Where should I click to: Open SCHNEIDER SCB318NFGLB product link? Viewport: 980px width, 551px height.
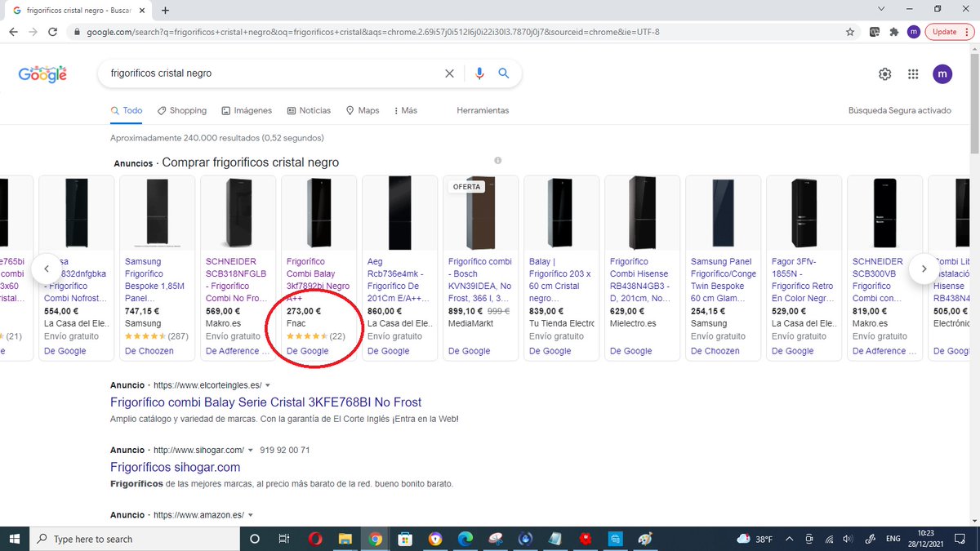(x=235, y=280)
